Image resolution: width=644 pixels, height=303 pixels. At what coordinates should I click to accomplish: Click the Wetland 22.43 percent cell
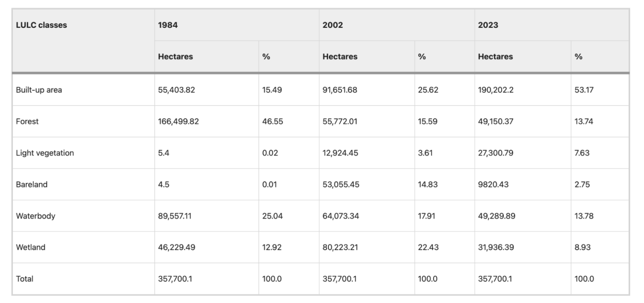pyautogui.click(x=428, y=247)
